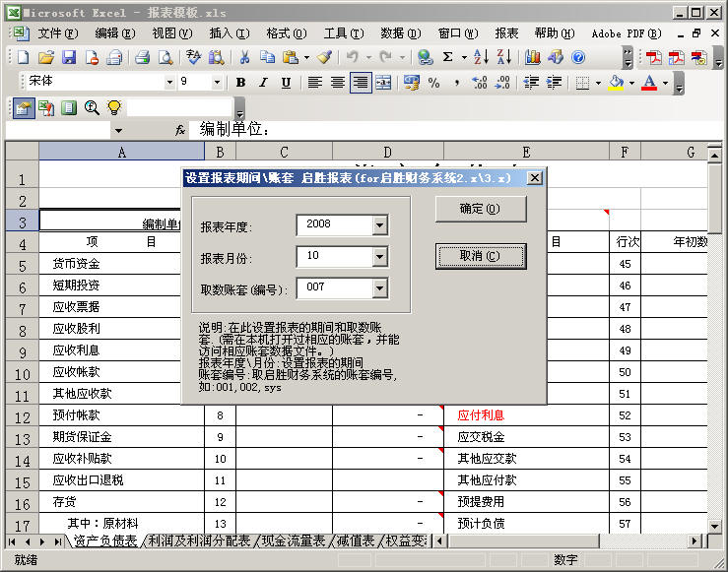Click the Undo arrow icon

click(x=353, y=57)
